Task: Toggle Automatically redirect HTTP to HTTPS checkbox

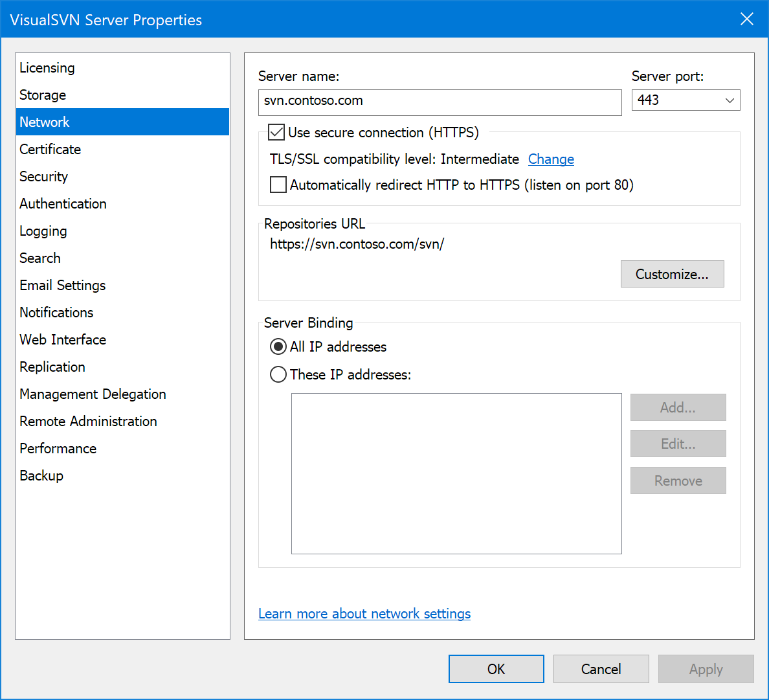Action: (278, 185)
